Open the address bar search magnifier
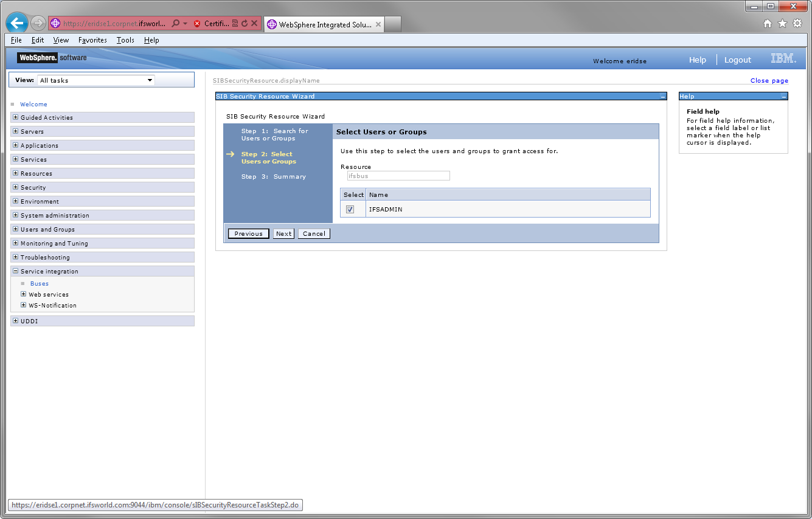 (x=176, y=24)
